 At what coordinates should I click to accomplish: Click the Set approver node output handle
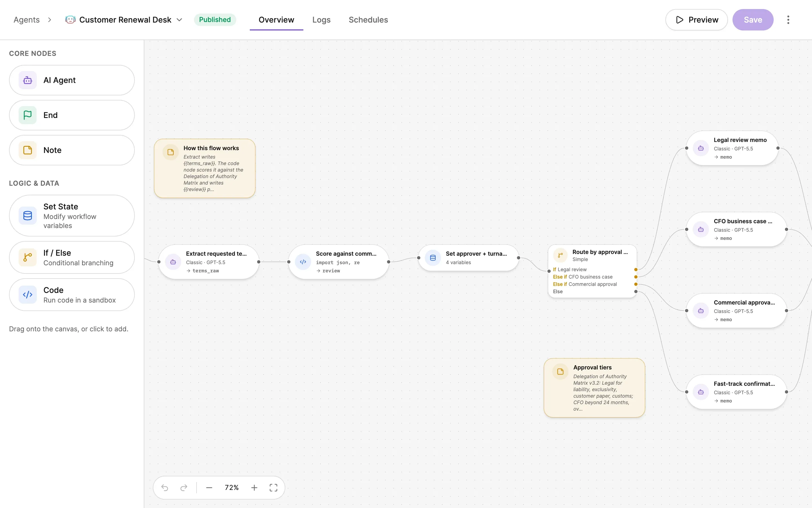518,258
